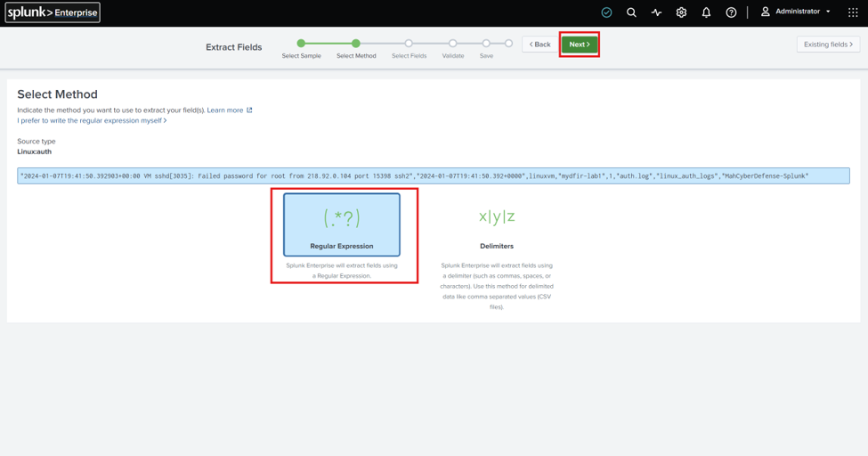Screen dimensions: 868x456
Task: Click the sample event log line
Action: pos(434,176)
